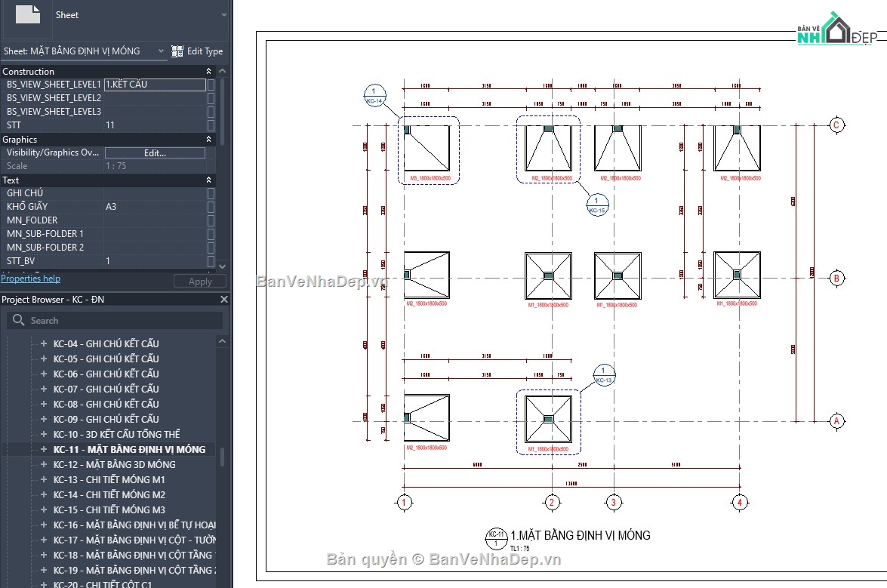This screenshot has height=588, width=887.
Task: Select sheet KC-08 - GHI CHÚ KẾT CẤU
Action: (x=106, y=405)
